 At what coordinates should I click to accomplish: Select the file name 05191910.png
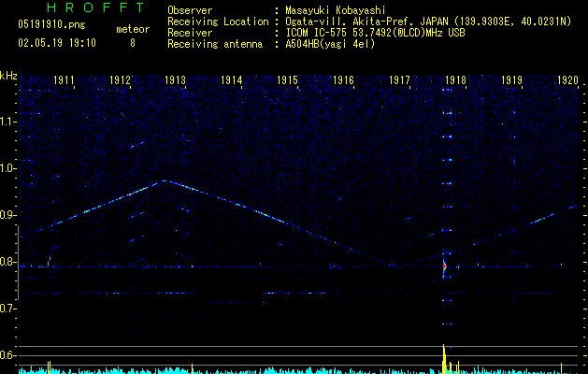[x=51, y=25]
